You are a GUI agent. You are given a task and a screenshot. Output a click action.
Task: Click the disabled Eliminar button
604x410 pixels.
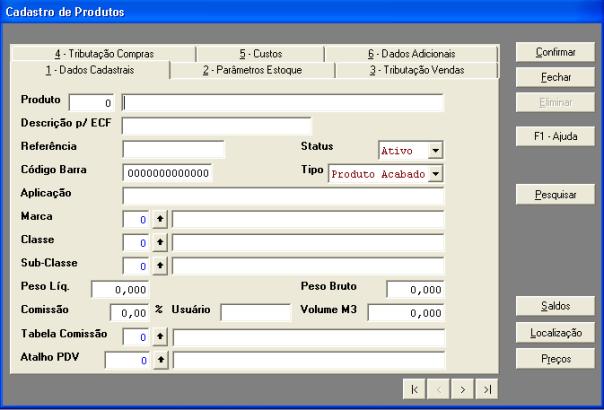click(555, 102)
